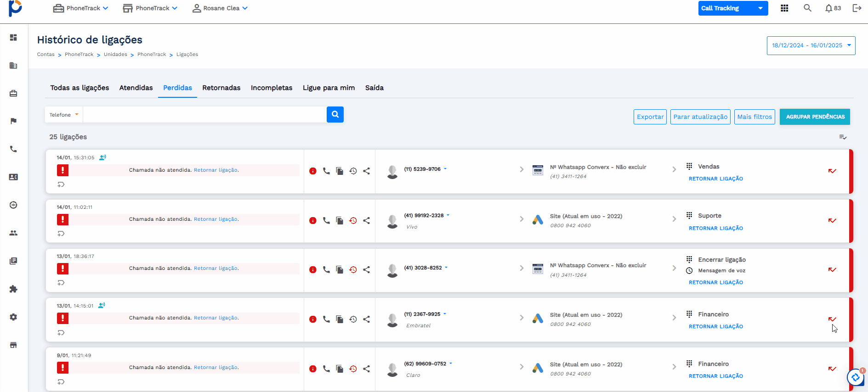
Task: Click history icon for call 13/01 14:15:01
Action: coord(353,319)
